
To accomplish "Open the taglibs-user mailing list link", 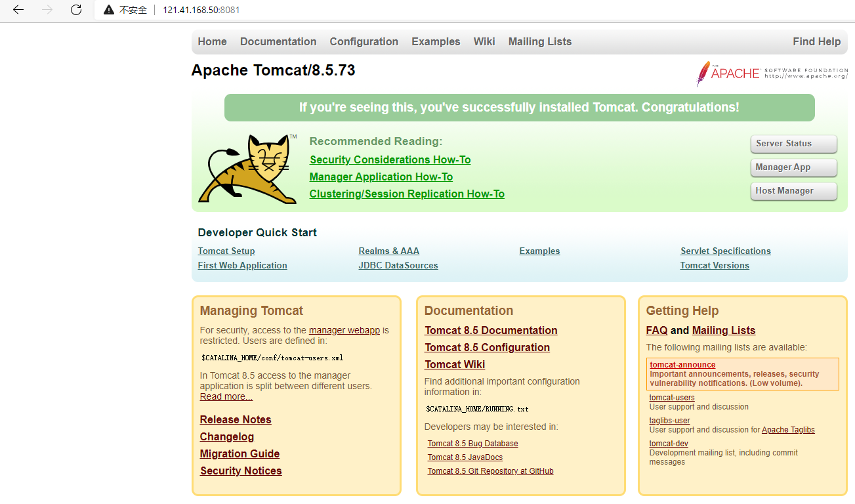I will 670,421.
